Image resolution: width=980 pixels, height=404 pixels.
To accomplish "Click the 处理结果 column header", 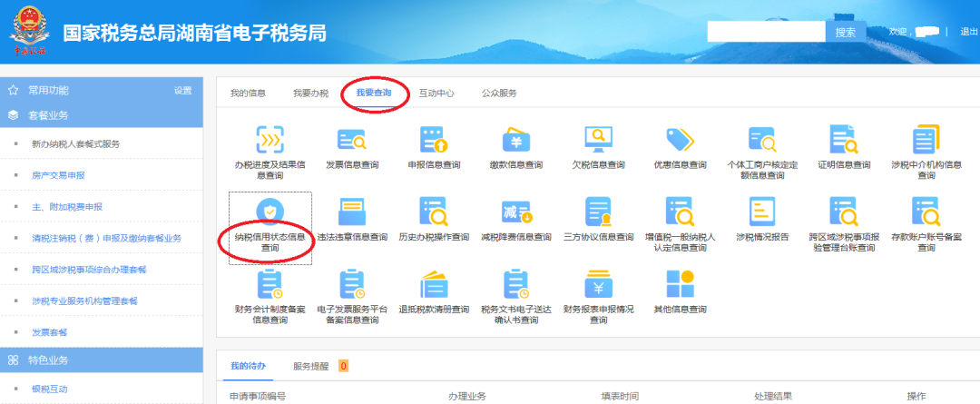I will point(773,397).
